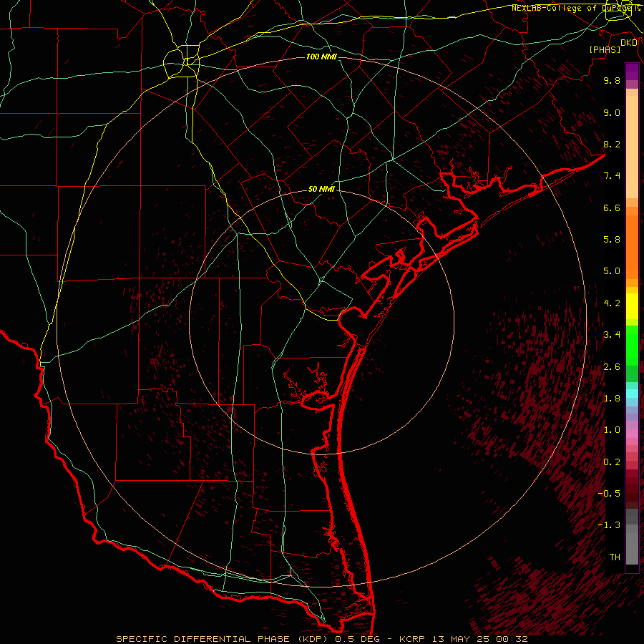Click the 3.4 legend value
644x644 pixels.
(x=612, y=335)
